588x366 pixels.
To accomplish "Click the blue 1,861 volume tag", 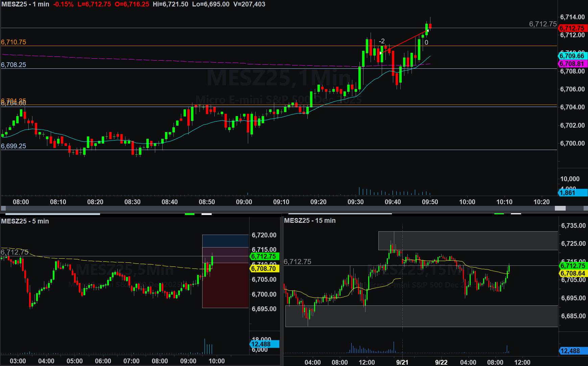I will point(572,193).
